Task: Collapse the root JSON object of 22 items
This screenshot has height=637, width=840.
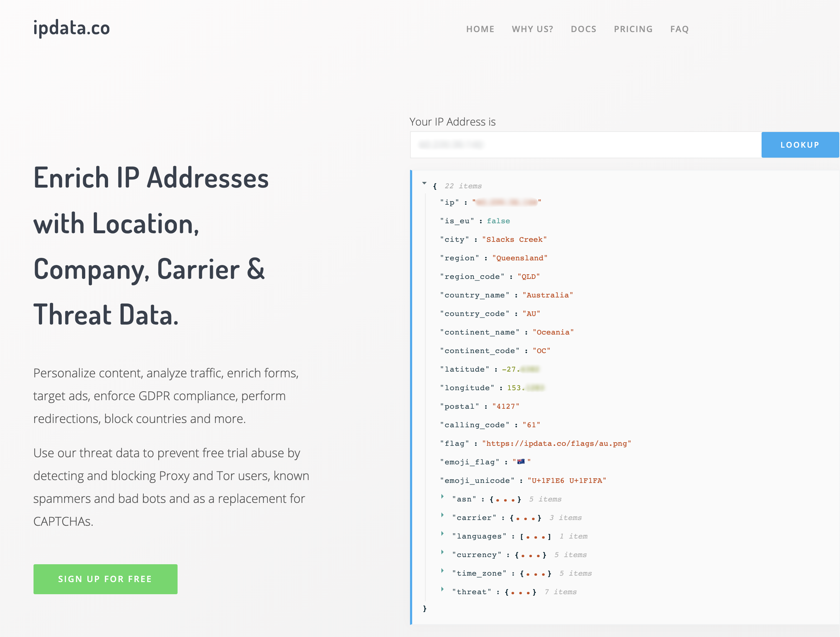Action: [x=424, y=183]
